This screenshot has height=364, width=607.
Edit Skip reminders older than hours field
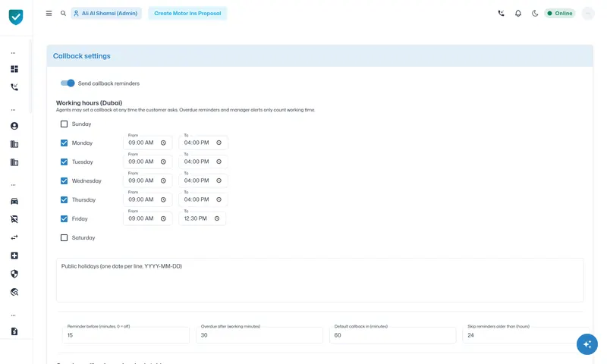coord(526,335)
